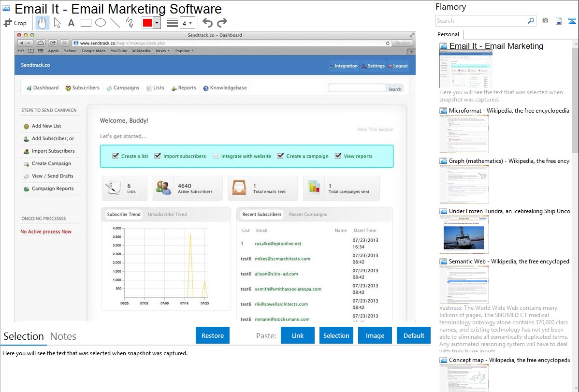Click the Active Subscribers people icon

[x=163, y=188]
